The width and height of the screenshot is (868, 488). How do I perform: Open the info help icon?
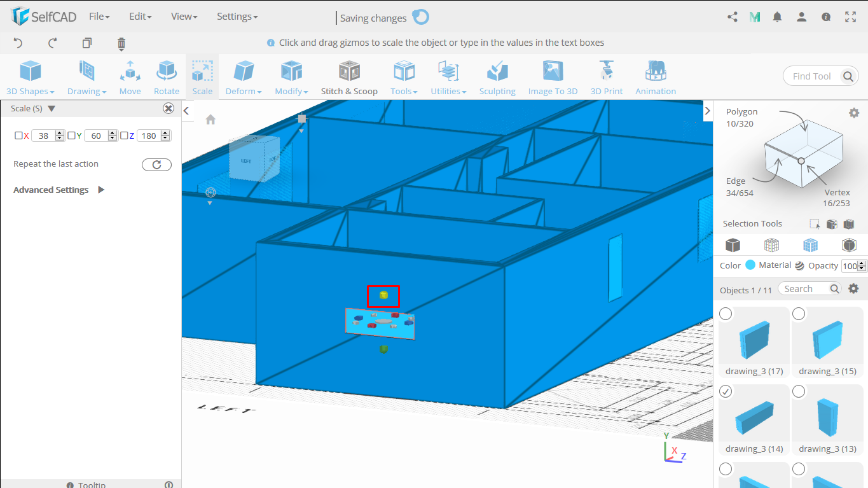click(x=826, y=17)
